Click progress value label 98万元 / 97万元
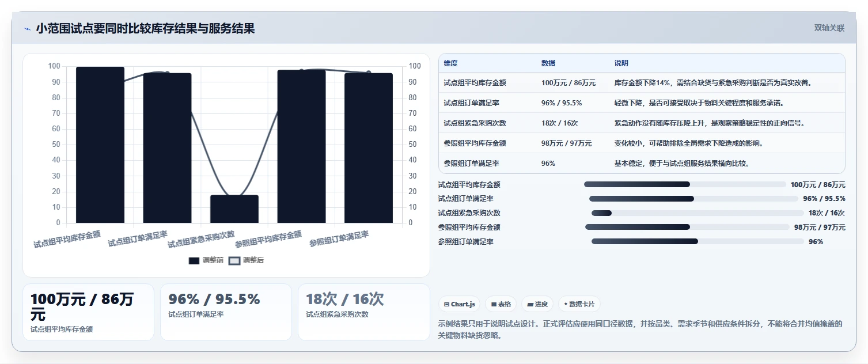This screenshot has width=868, height=364. 820,227
